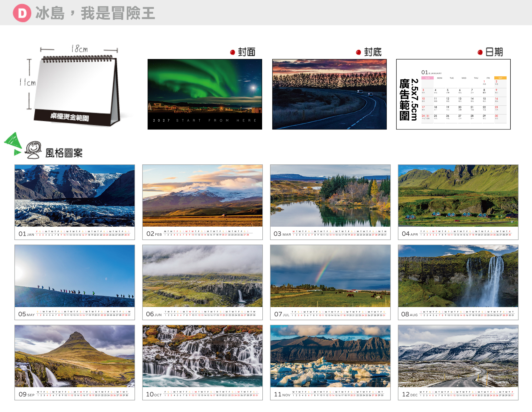Select the 11 NOV iceberg lagoon photo
532x412 pixels.
coord(330,356)
